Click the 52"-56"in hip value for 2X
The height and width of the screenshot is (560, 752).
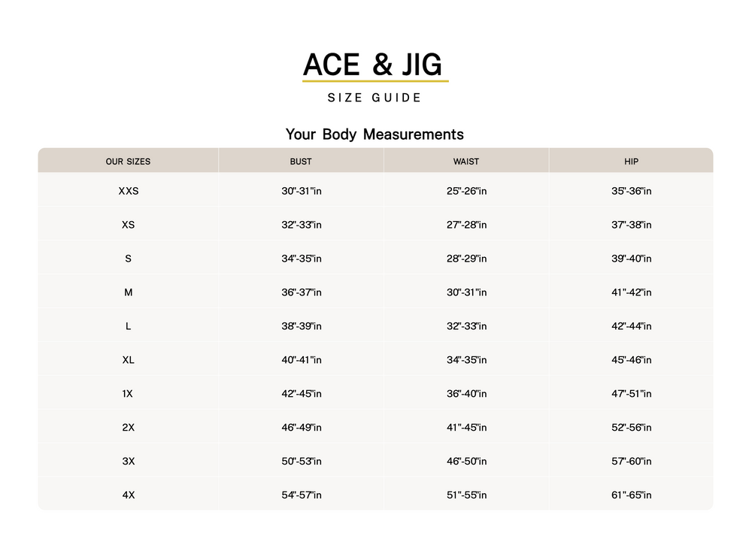(632, 428)
